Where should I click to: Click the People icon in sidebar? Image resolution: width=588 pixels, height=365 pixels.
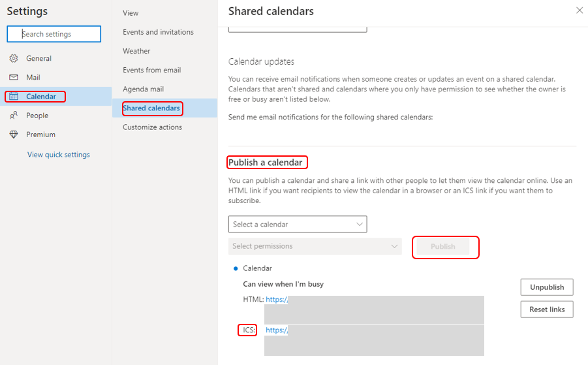pos(13,116)
